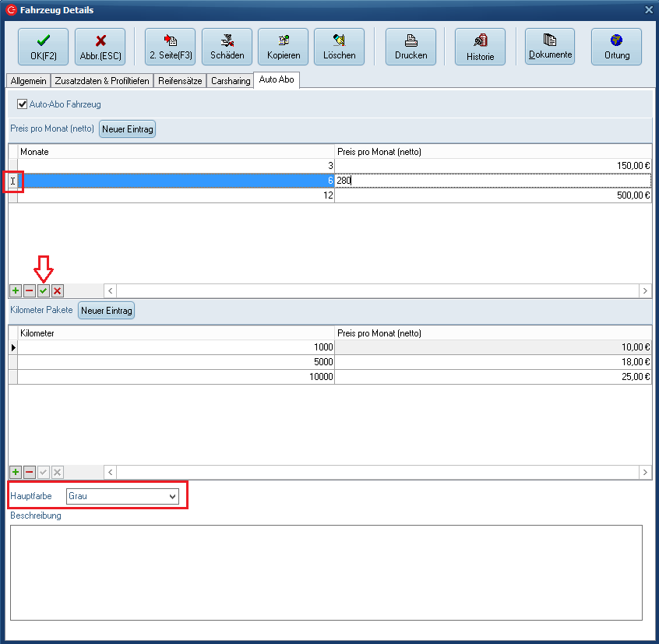Image resolution: width=659 pixels, height=644 pixels.
Task: Show vehicle location via Ortung
Action: tap(616, 47)
